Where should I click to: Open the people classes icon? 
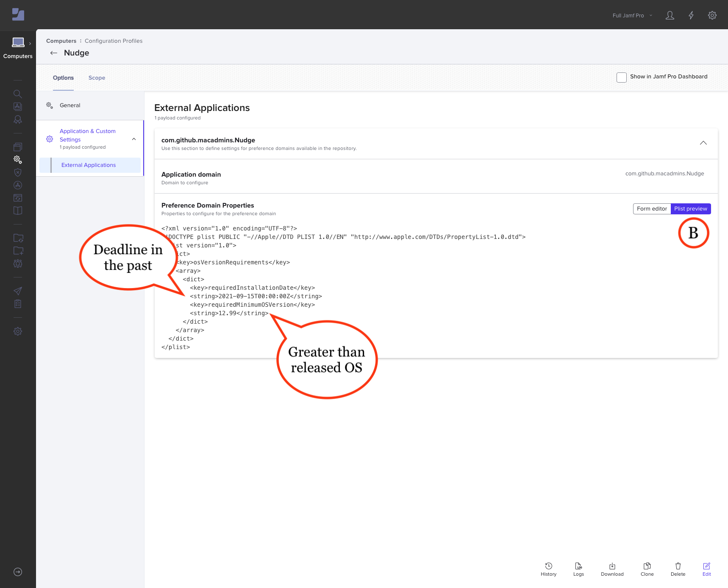click(18, 263)
